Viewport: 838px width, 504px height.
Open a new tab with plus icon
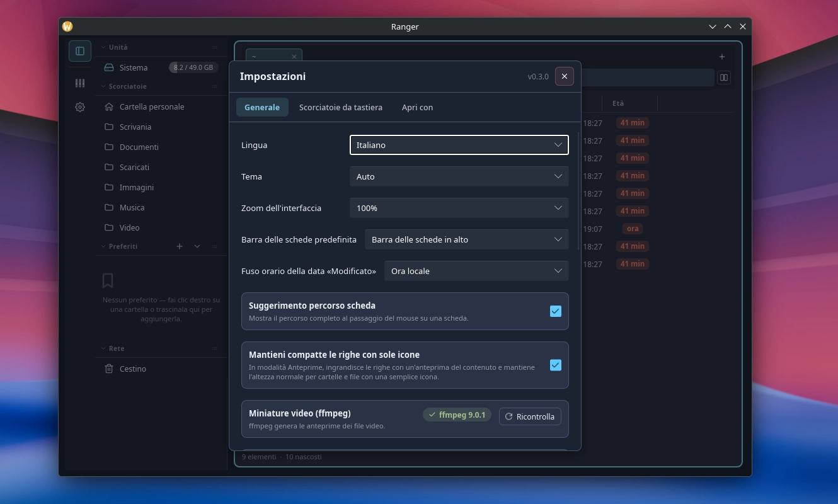(722, 57)
